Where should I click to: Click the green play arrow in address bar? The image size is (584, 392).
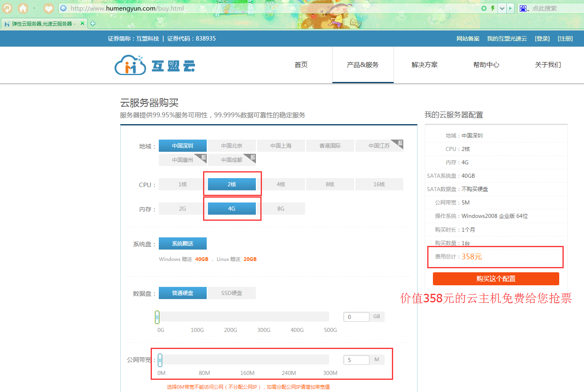(510, 8)
